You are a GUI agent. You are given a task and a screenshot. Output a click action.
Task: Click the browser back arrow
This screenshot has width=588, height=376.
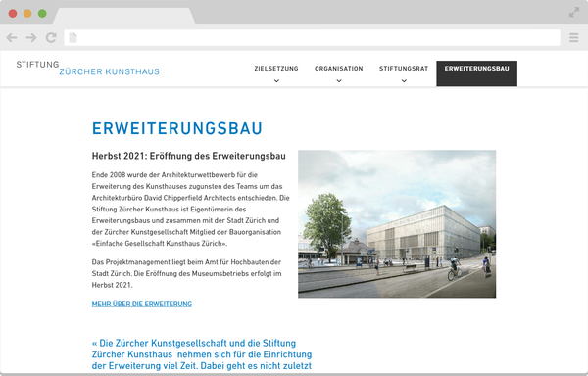coord(12,37)
